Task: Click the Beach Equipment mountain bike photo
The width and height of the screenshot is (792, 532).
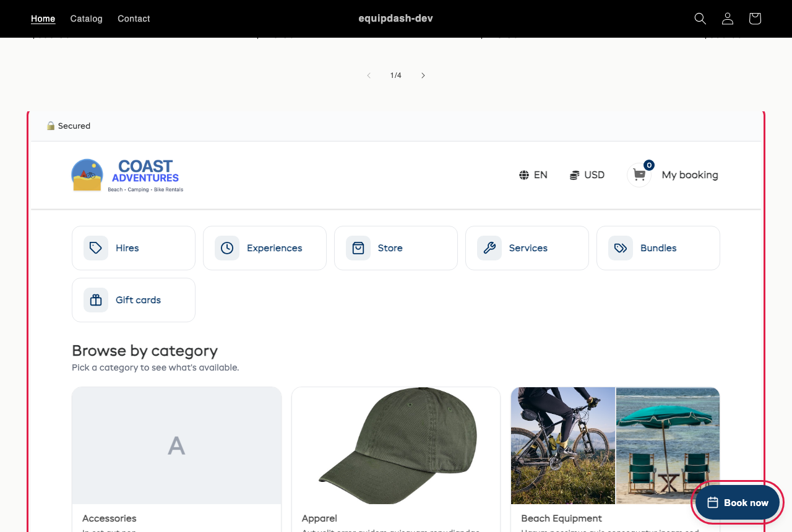Action: tap(563, 445)
